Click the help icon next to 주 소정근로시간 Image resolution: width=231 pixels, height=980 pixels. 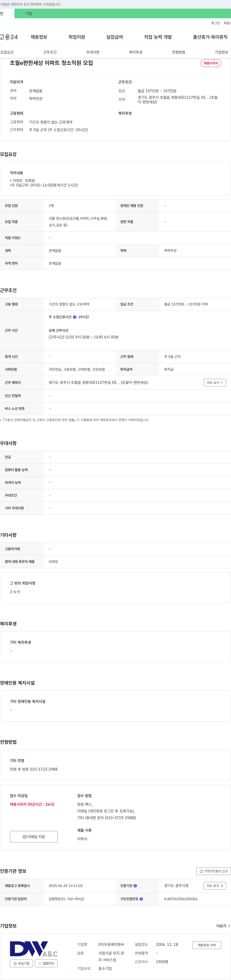click(x=75, y=317)
